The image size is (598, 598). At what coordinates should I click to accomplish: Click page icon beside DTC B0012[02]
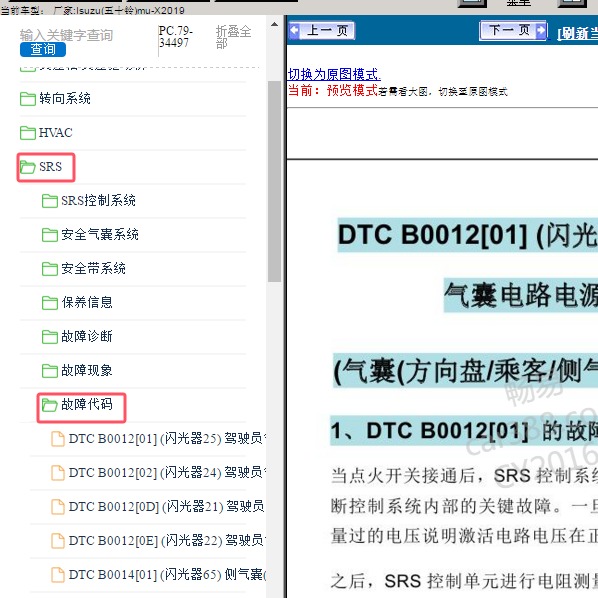(x=58, y=473)
